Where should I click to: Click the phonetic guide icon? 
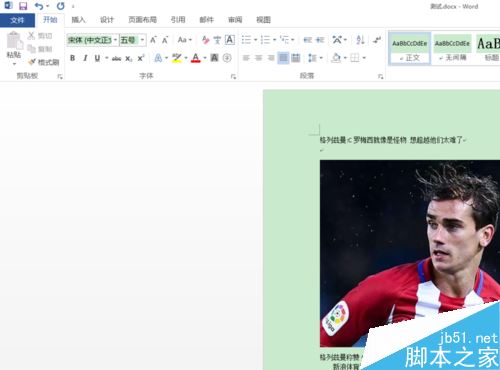point(217,40)
